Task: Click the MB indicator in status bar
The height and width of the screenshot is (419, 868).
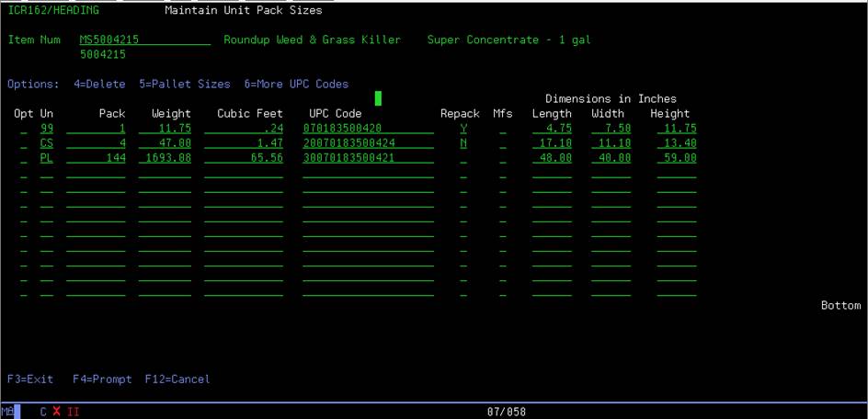Action: coord(7,412)
